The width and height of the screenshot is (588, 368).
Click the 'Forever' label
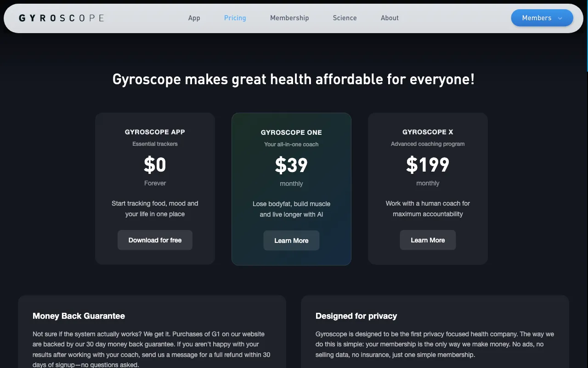[x=155, y=183]
